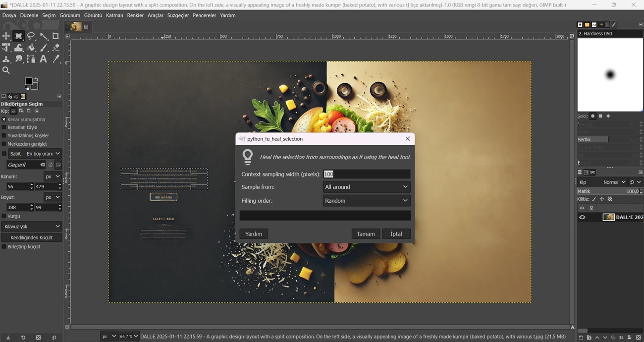Select the Zoom magnifier tool
Screen dimensions: 644x342
[x=6, y=71]
